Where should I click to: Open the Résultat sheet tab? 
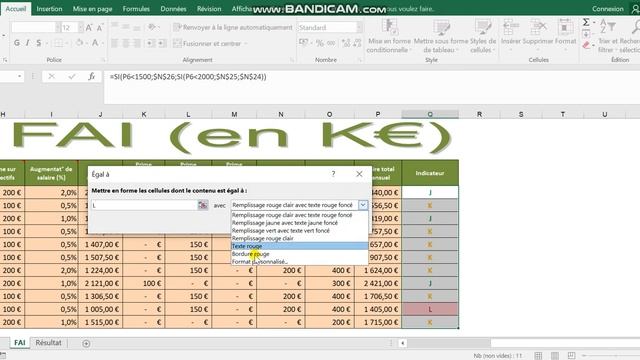[48, 343]
